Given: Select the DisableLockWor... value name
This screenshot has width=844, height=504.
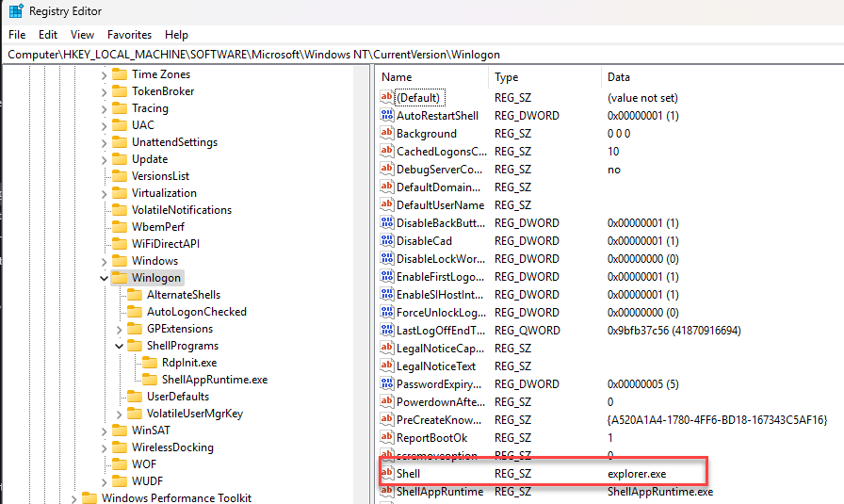Looking at the screenshot, I should coord(441,259).
